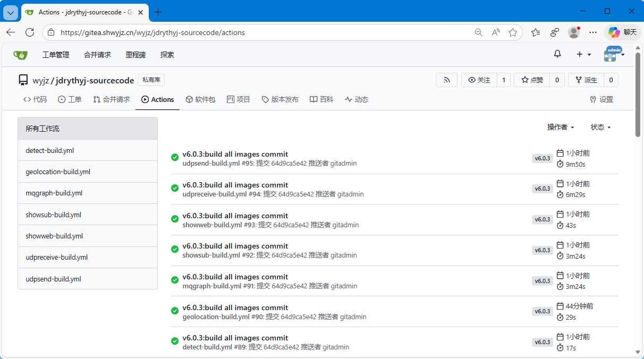The image size is (644, 359).
Task: Expand the 状态 filter dropdown
Action: (x=600, y=127)
